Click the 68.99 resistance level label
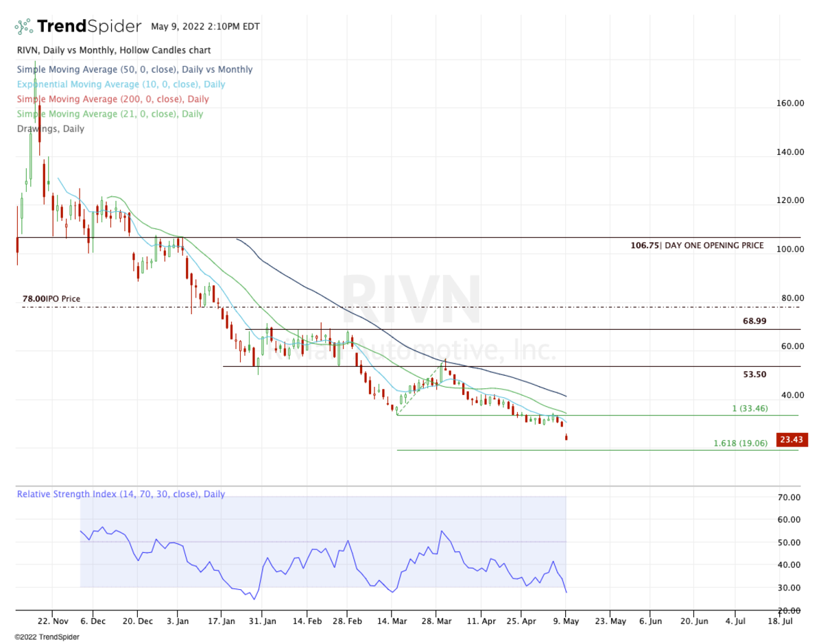Screen dimensions: 823x644 754,322
